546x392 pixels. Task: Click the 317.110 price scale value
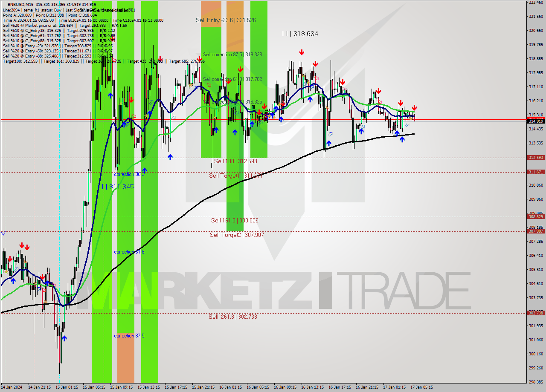point(536,87)
